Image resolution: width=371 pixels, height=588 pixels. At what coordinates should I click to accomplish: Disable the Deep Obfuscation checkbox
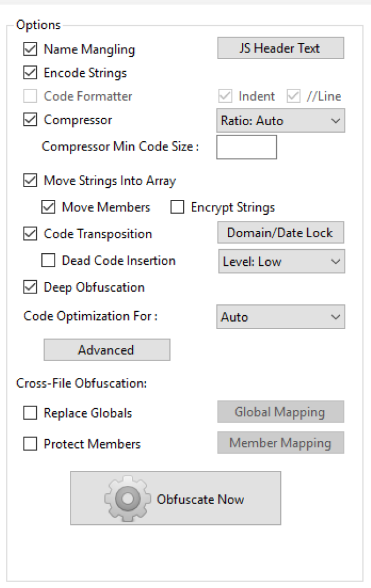tap(30, 287)
